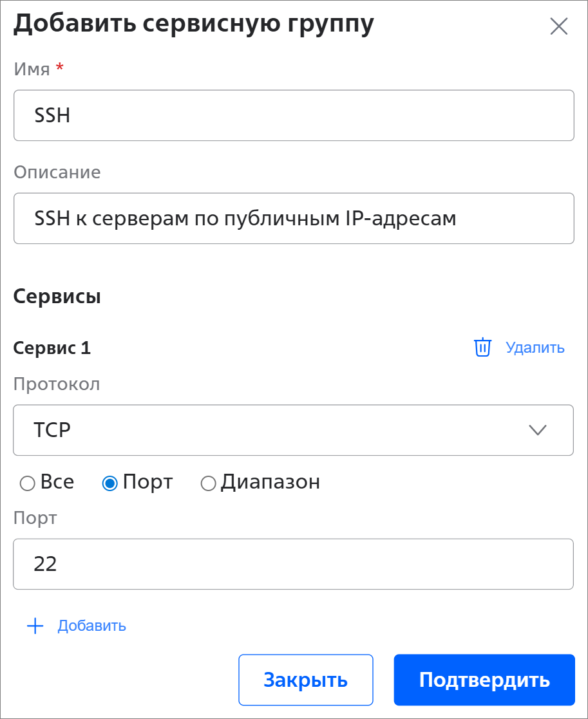
Task: Choose the 'Диапазон' radio option
Action: [208, 483]
